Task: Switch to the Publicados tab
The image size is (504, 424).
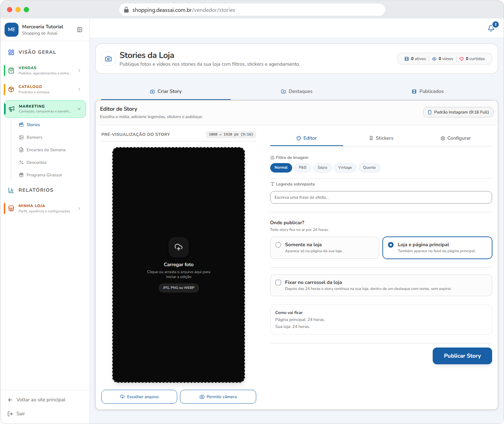Action: tap(428, 92)
